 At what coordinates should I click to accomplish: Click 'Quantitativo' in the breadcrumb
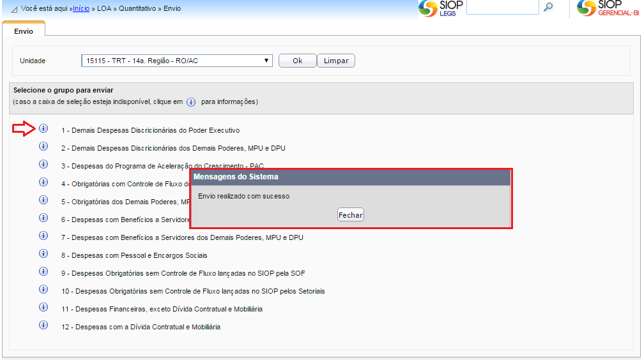pos(137,9)
